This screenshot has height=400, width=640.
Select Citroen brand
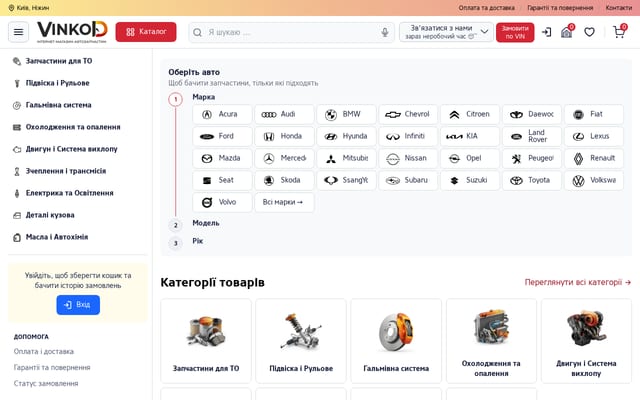tap(470, 114)
